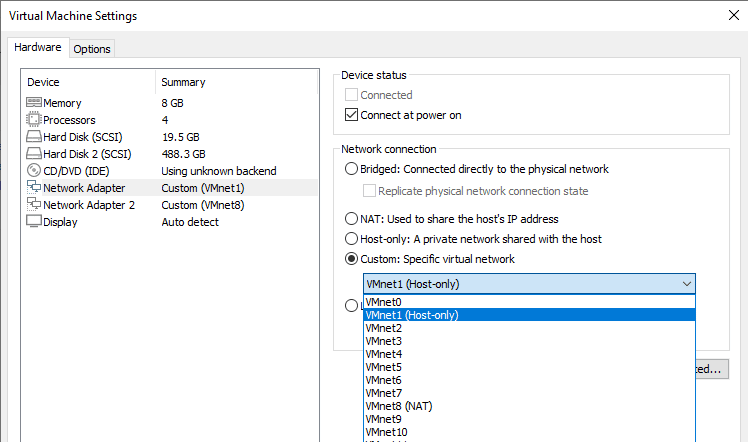The image size is (748, 442).
Task: Switch to the Options tab
Action: click(92, 49)
